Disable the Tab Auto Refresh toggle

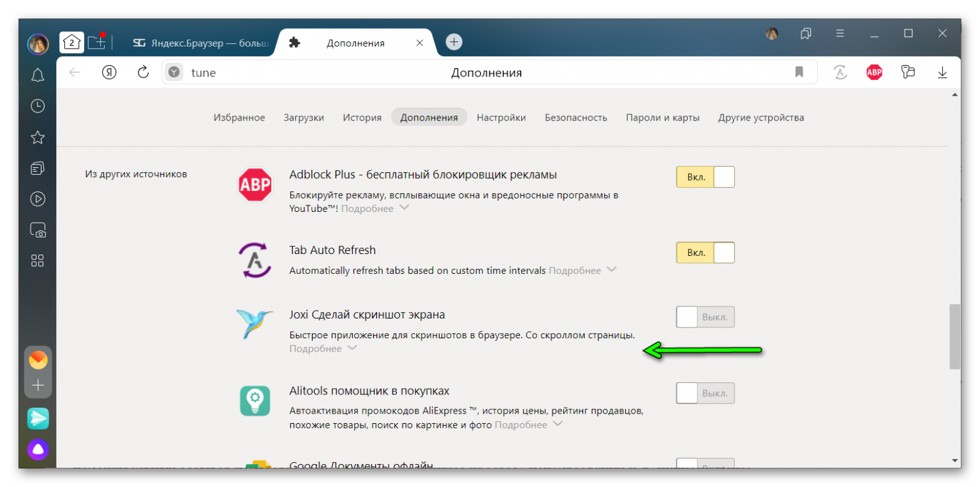705,253
